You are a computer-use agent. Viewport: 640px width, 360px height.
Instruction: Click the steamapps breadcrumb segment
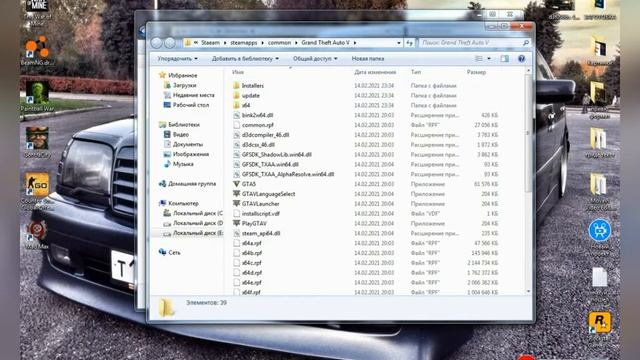point(244,42)
